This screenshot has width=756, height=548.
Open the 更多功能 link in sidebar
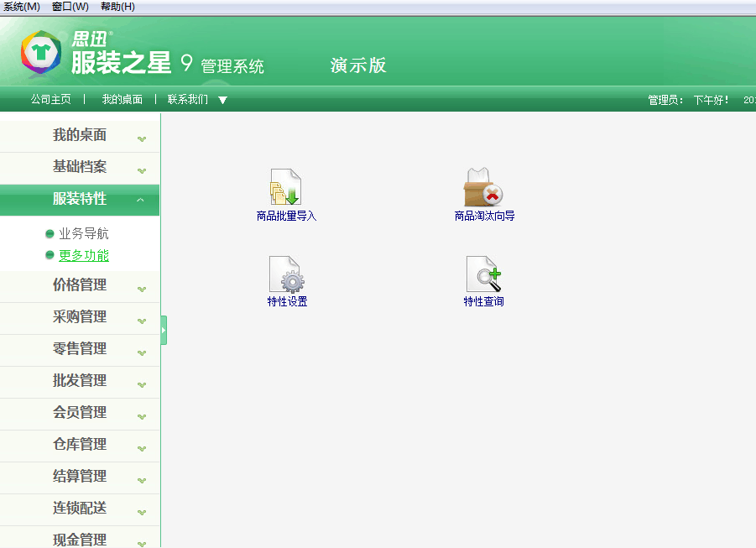coord(84,255)
